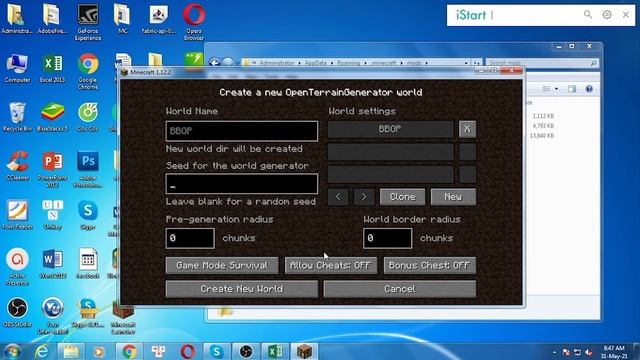Go back in the Explorer window
The width and height of the screenshot is (640, 360).
pos(214,62)
